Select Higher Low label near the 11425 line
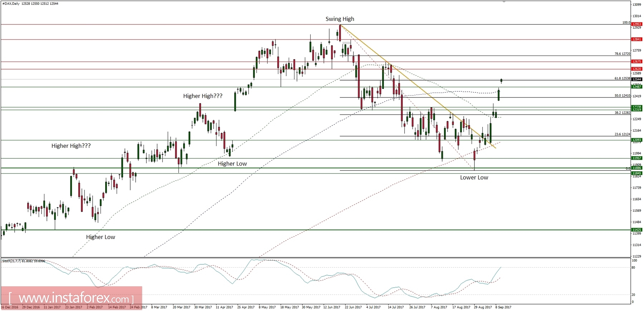The height and width of the screenshot is (311, 644). tap(101, 237)
